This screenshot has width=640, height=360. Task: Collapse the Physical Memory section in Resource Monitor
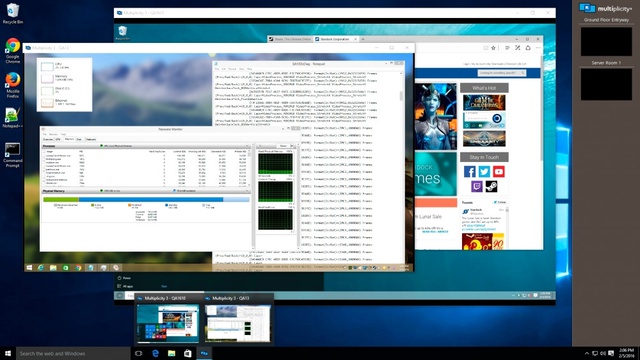(x=247, y=191)
